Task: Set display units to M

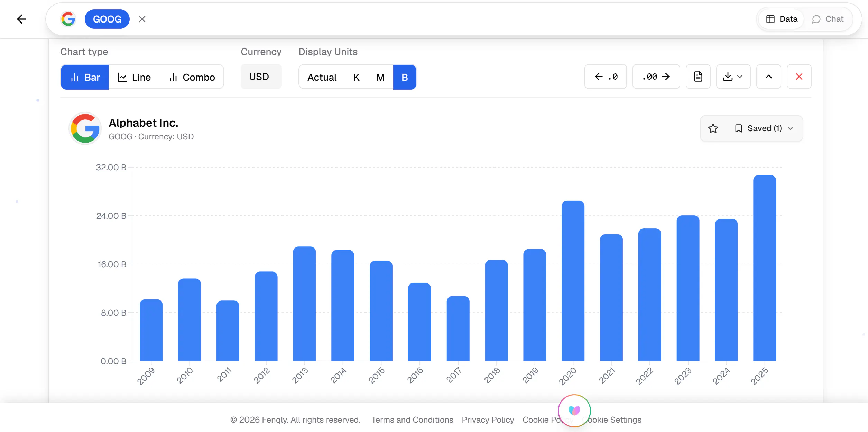Action: [380, 77]
